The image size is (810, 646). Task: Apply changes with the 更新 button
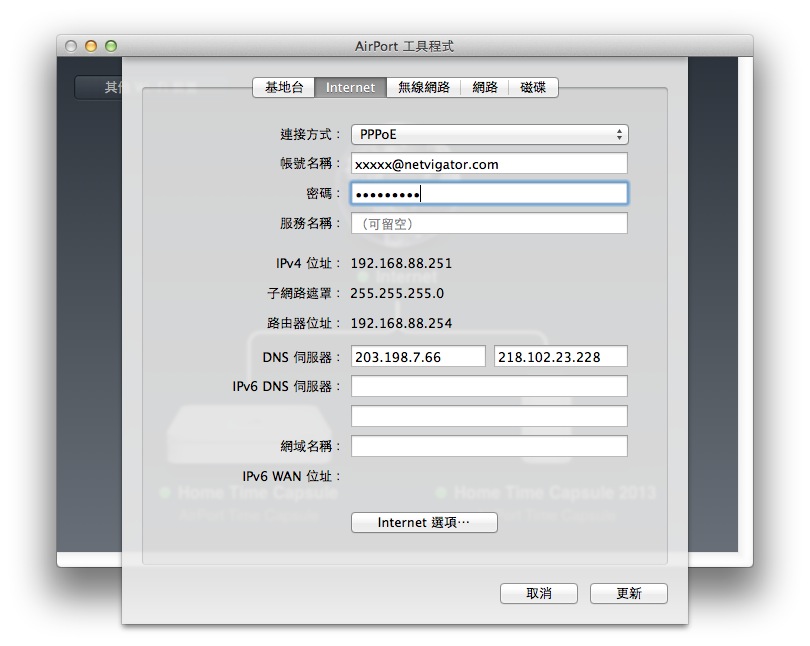point(629,593)
